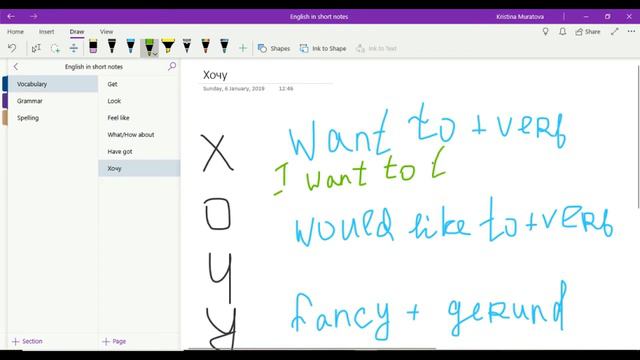Search the notebook with the magnifier icon

tap(172, 66)
